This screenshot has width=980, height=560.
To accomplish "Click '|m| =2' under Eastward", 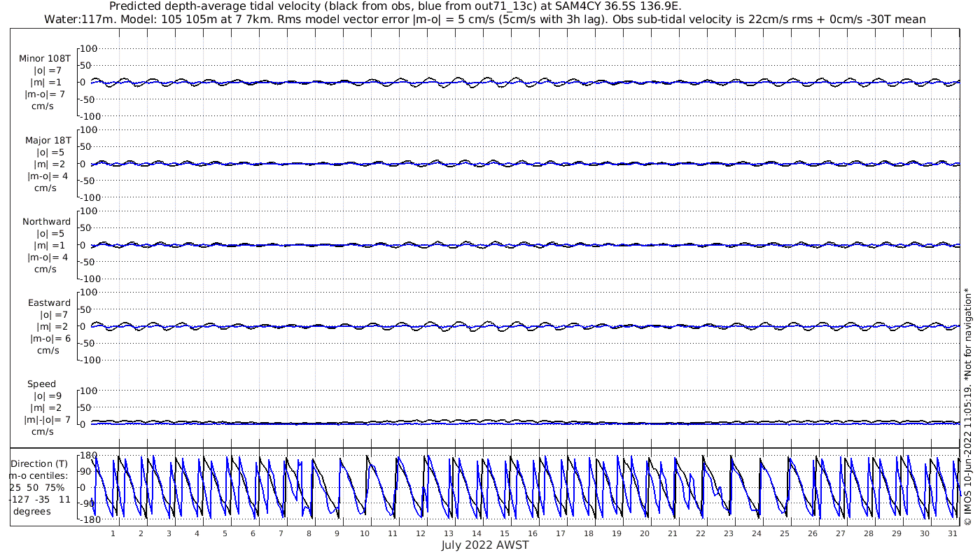I will coord(51,327).
